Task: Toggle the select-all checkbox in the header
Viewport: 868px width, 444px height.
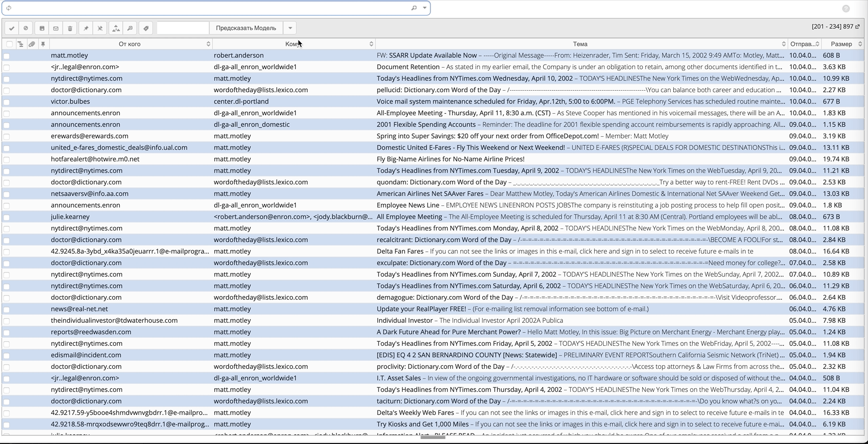Action: pyautogui.click(x=9, y=44)
